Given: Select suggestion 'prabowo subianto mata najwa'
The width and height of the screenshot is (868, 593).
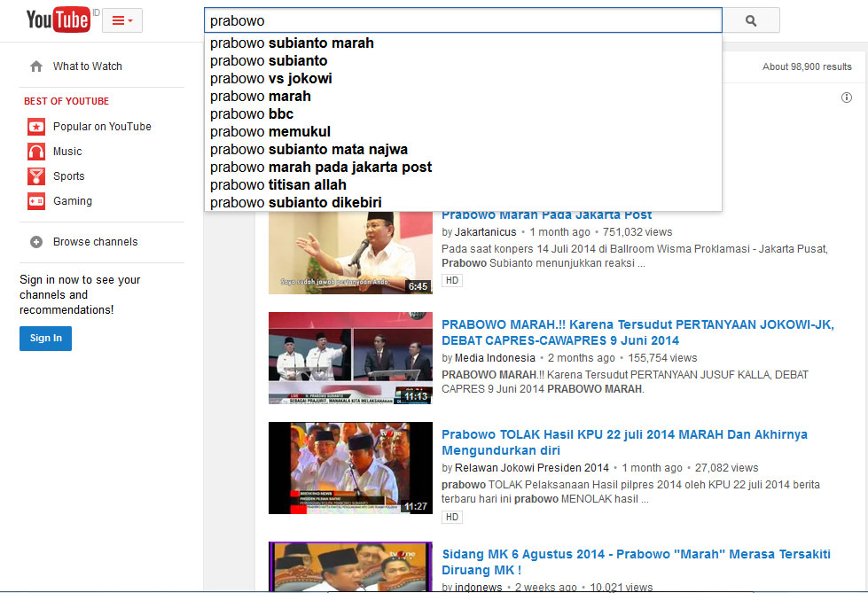Looking at the screenshot, I should [x=463, y=150].
